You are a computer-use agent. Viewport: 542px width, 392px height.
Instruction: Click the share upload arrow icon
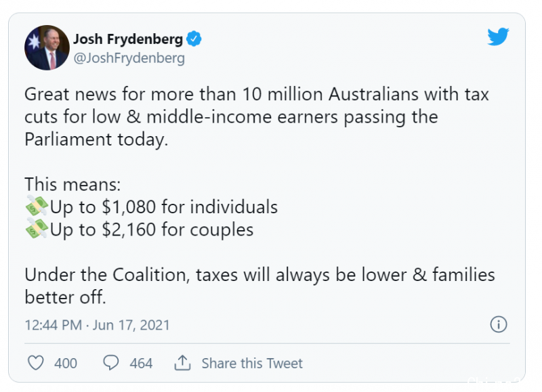click(182, 363)
